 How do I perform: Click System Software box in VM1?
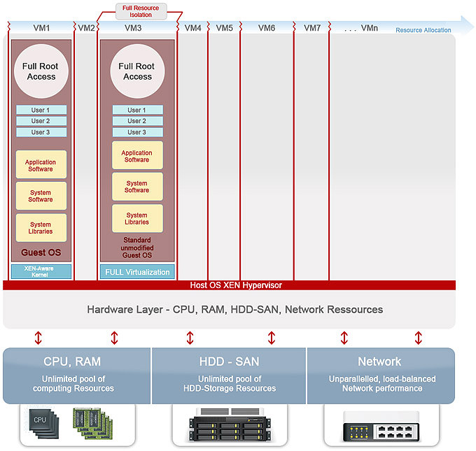[x=41, y=196]
